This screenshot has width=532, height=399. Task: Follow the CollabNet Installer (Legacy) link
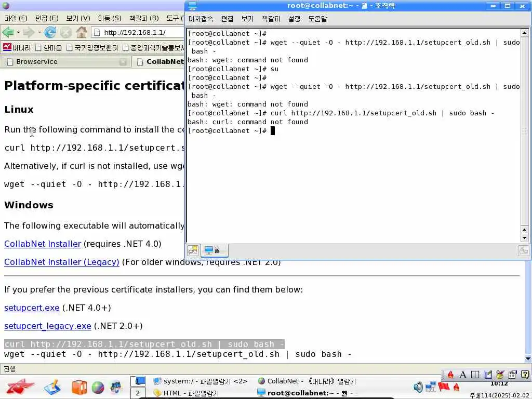point(62,262)
